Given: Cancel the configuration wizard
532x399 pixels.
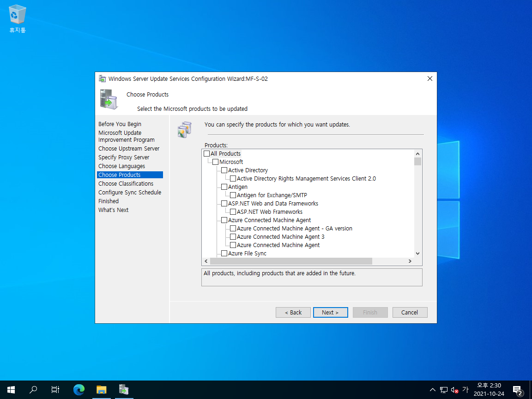Looking at the screenshot, I should coord(410,313).
